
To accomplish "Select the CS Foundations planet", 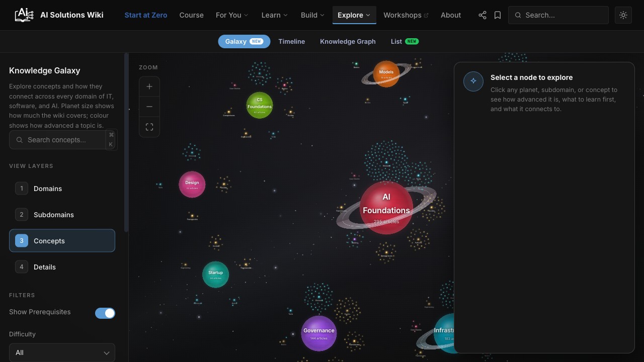I will click(260, 105).
